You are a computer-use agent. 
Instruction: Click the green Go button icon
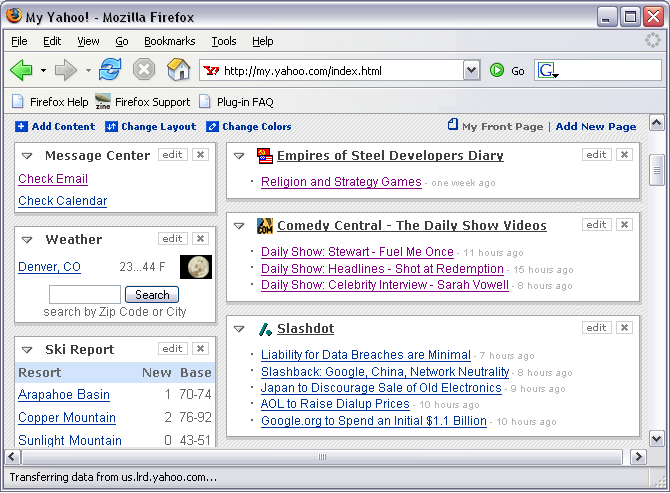click(497, 70)
